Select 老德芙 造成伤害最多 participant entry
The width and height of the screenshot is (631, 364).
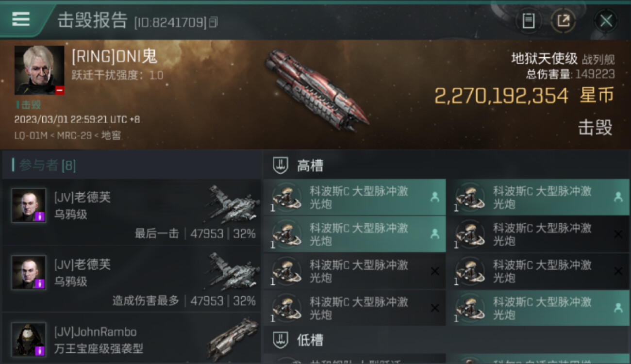[x=131, y=280]
